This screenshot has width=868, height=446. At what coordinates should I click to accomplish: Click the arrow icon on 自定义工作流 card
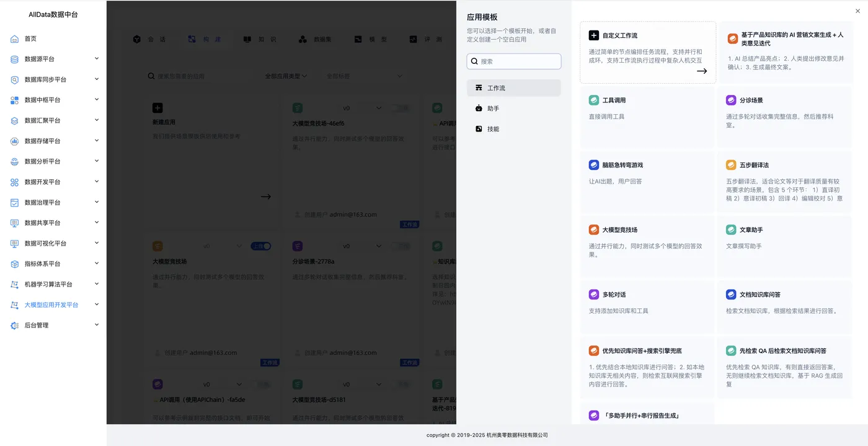[702, 71]
